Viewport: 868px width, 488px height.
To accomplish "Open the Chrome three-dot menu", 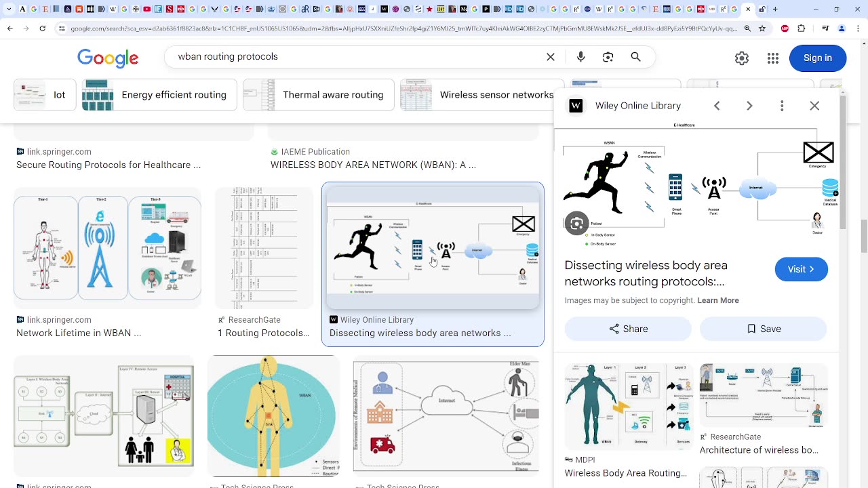I will point(857,28).
